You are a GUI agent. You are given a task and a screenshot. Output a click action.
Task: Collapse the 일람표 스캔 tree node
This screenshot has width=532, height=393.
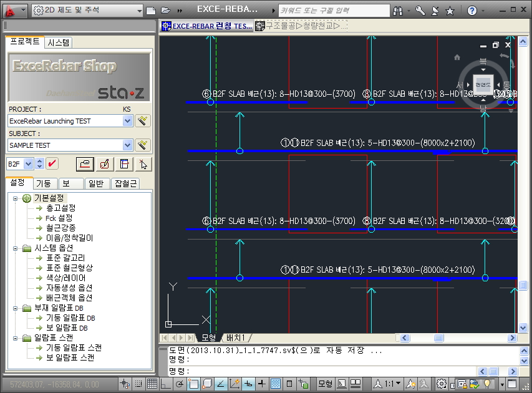(15, 338)
